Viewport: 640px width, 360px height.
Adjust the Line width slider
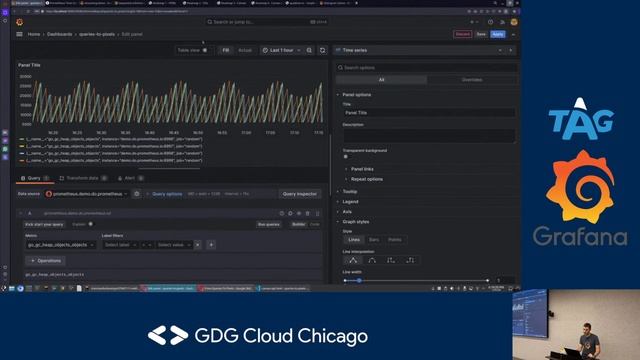[416, 280]
